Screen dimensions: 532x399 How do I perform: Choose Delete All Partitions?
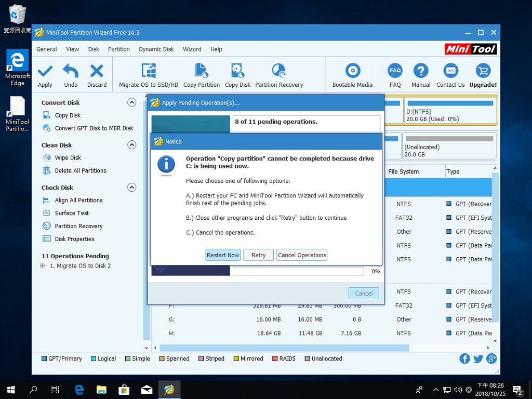(81, 170)
